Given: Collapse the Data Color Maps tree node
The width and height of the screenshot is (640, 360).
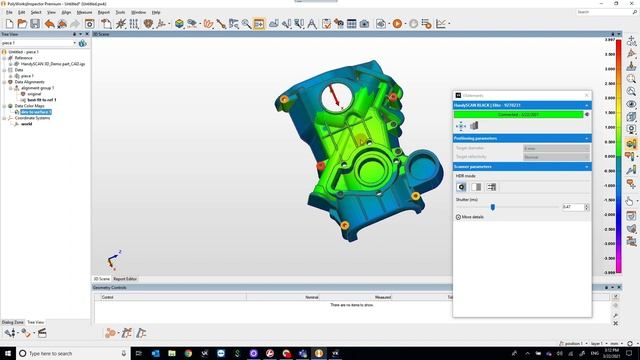Looking at the screenshot, I should 4,106.
